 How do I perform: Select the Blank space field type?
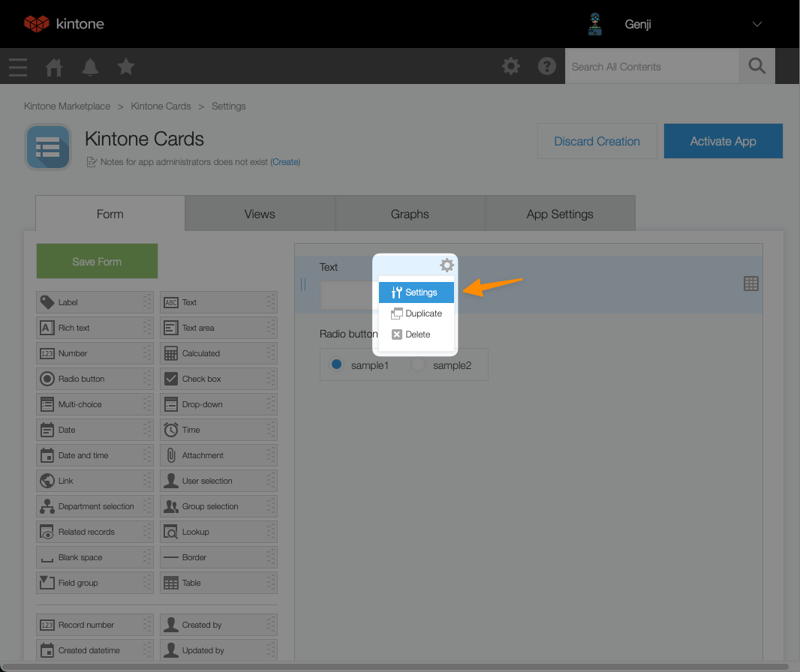95,557
